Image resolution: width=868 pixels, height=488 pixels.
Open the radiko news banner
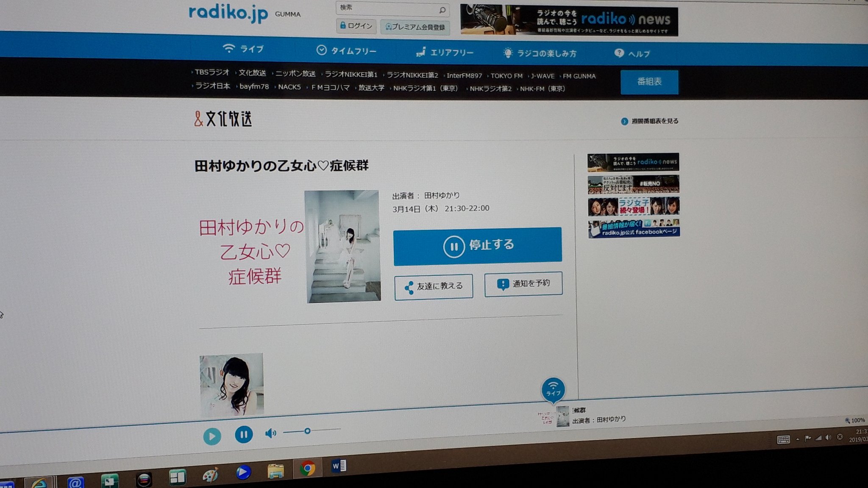click(x=569, y=20)
